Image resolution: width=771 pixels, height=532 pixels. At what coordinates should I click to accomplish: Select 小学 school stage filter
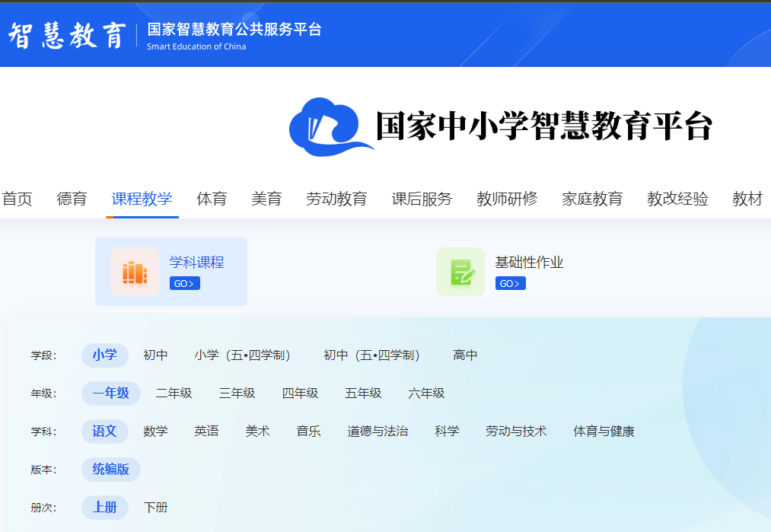(x=105, y=355)
